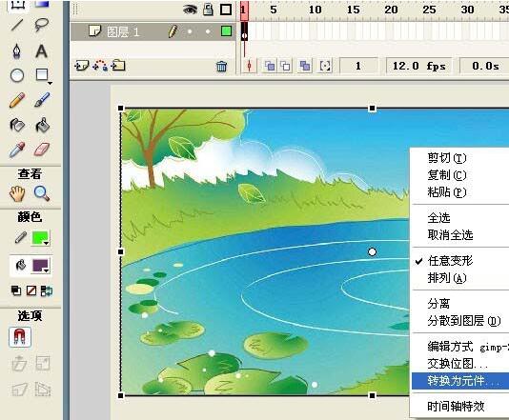Click the transform center point circle
This screenshot has width=509, height=420.
click(372, 251)
